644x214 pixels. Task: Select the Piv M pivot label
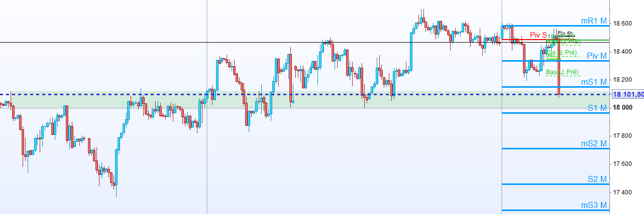pyautogui.click(x=597, y=56)
